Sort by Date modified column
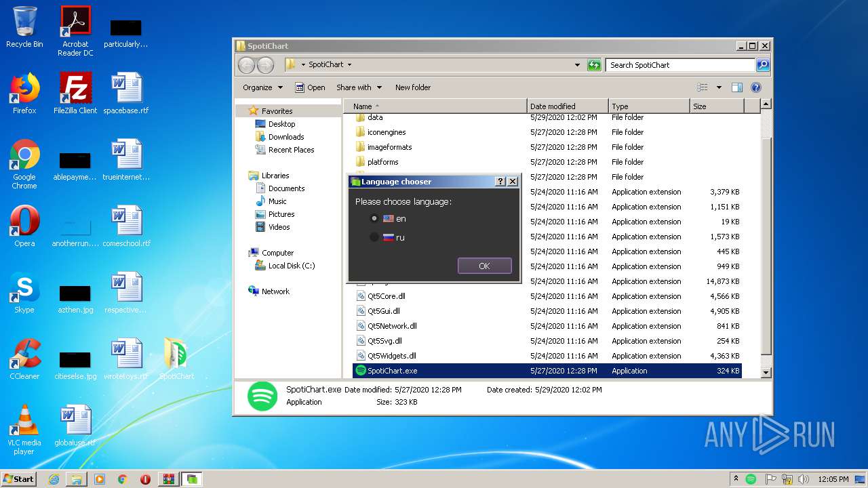The width and height of the screenshot is (868, 488). coord(568,106)
